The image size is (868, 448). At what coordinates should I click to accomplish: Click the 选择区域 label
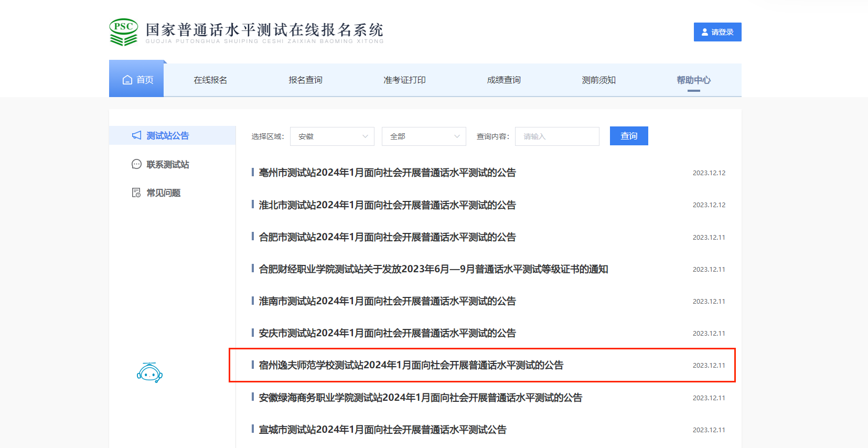pos(267,136)
